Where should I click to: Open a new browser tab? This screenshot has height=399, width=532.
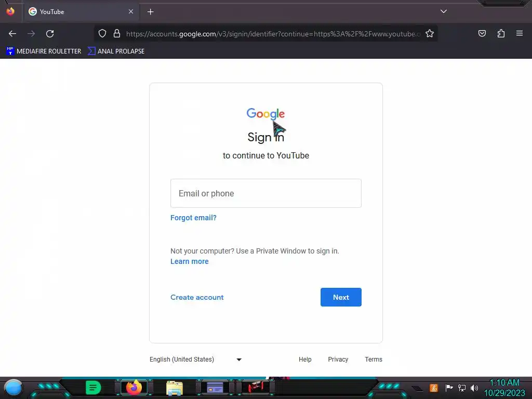click(150, 12)
